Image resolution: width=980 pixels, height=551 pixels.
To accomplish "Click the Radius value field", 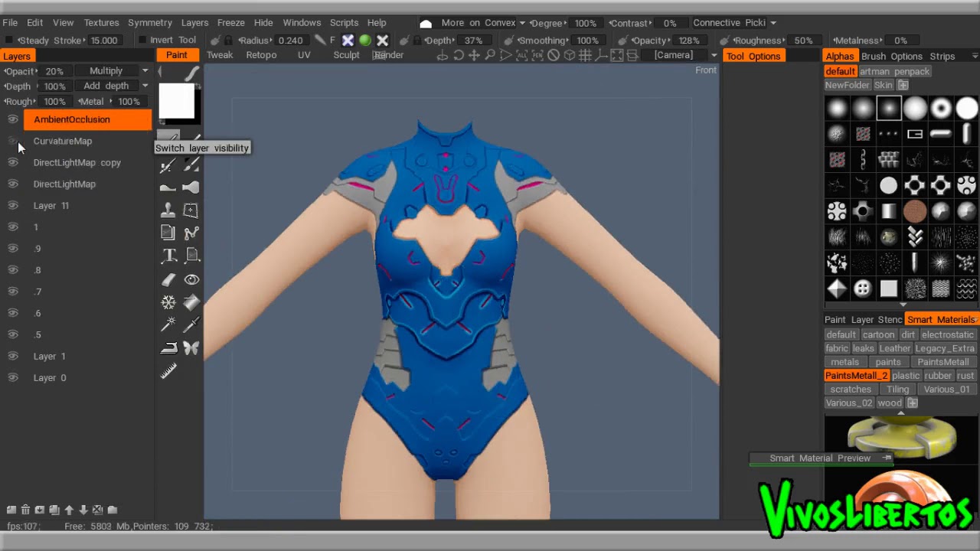I will [x=290, y=40].
